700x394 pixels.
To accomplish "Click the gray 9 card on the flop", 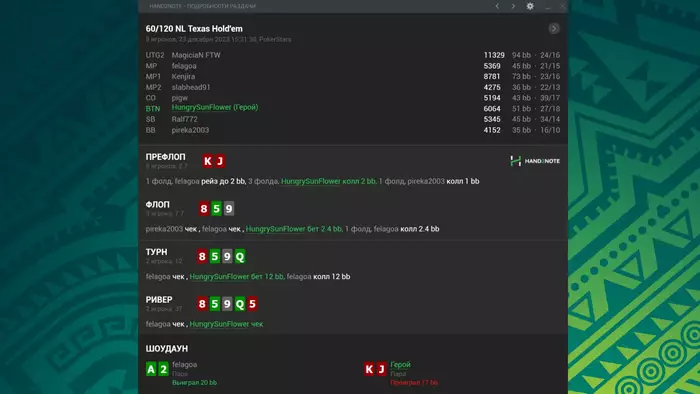I will [229, 208].
